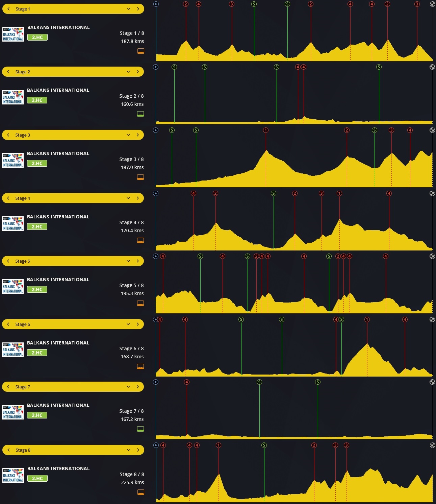Select the first sprint marker on Stage 7
This screenshot has width=436, height=504.
(x=259, y=382)
